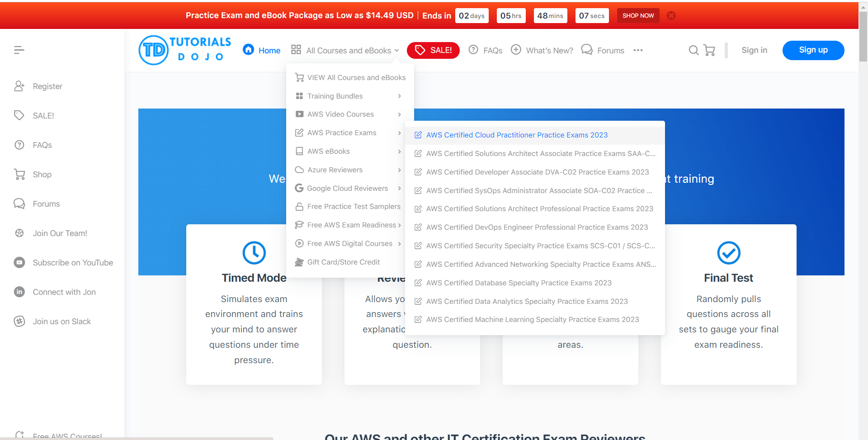Expand the Training Bundles submenu
The image size is (868, 440).
coord(348,96)
